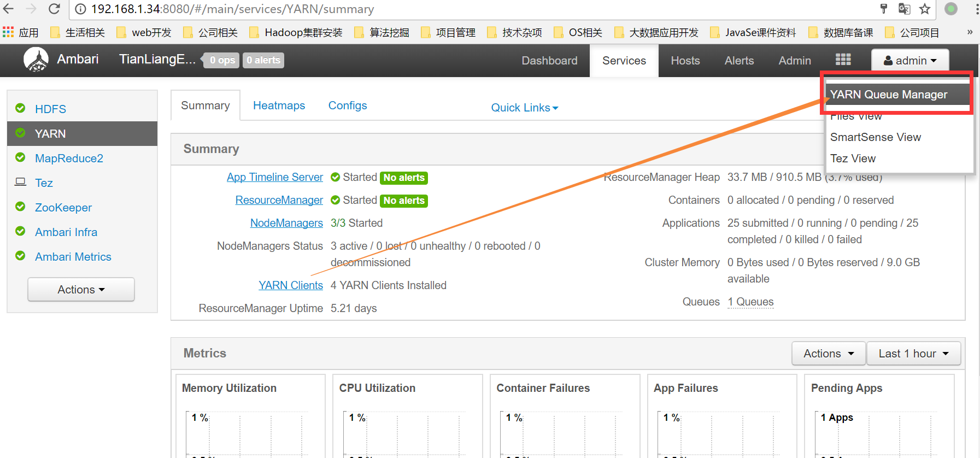This screenshot has width=980, height=458.
Task: Open the YARN Clients link
Action: click(291, 285)
